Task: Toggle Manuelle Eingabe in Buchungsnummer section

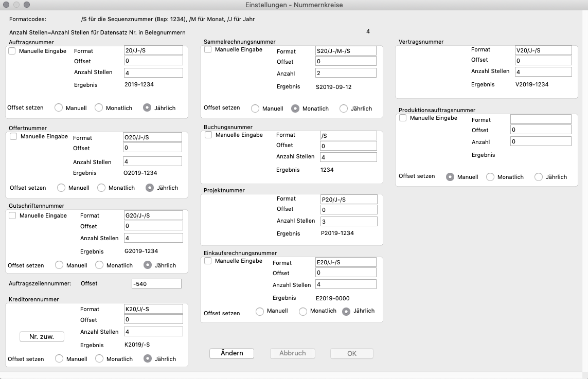Action: pos(209,135)
